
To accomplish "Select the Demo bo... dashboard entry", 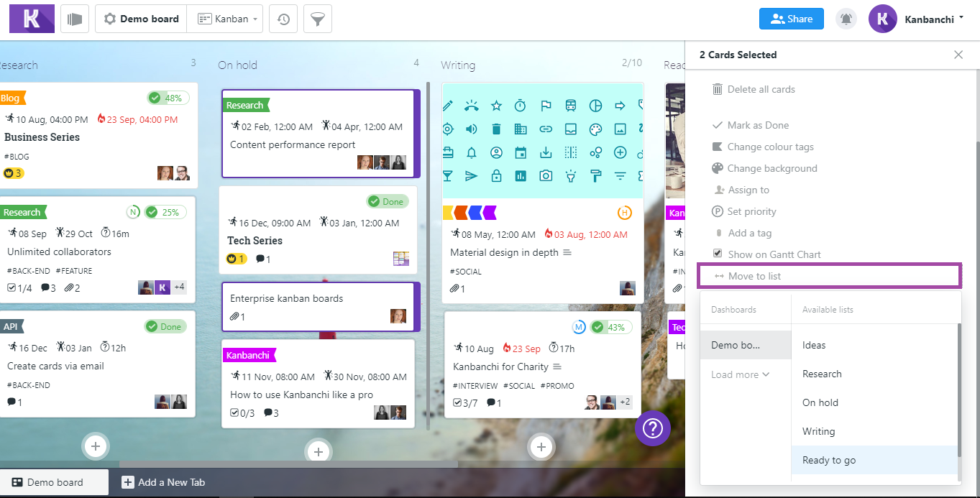I will coord(746,345).
